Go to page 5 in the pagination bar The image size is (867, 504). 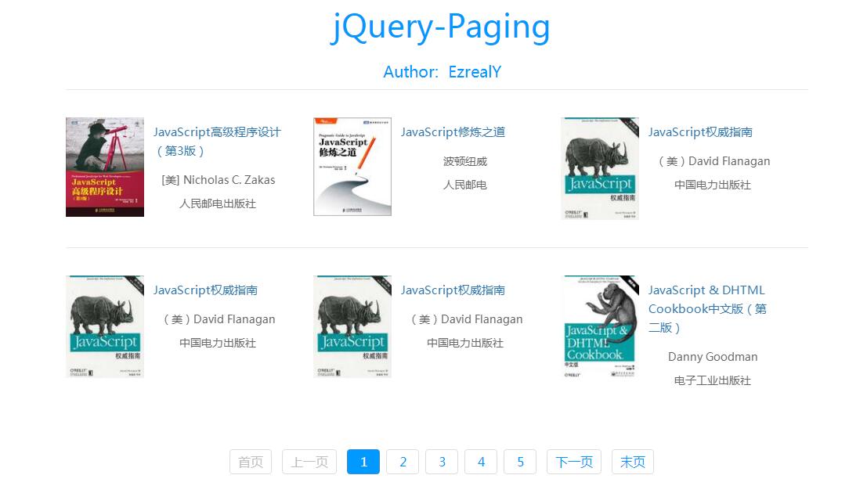click(520, 462)
